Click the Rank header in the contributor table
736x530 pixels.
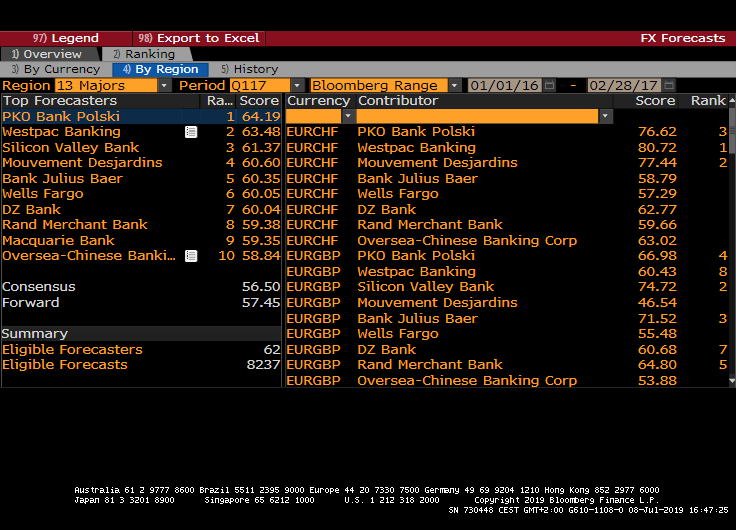coord(708,101)
